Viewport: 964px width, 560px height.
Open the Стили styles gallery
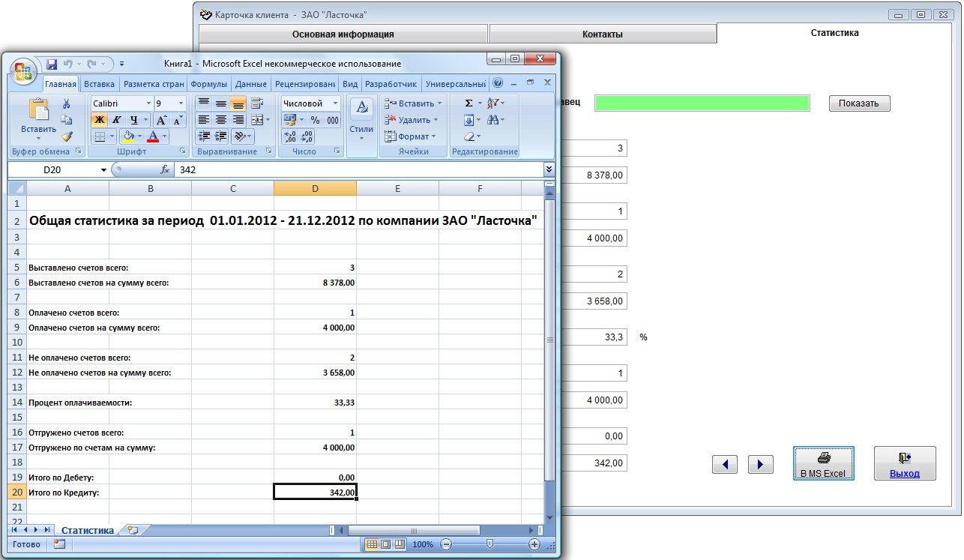tap(362, 118)
